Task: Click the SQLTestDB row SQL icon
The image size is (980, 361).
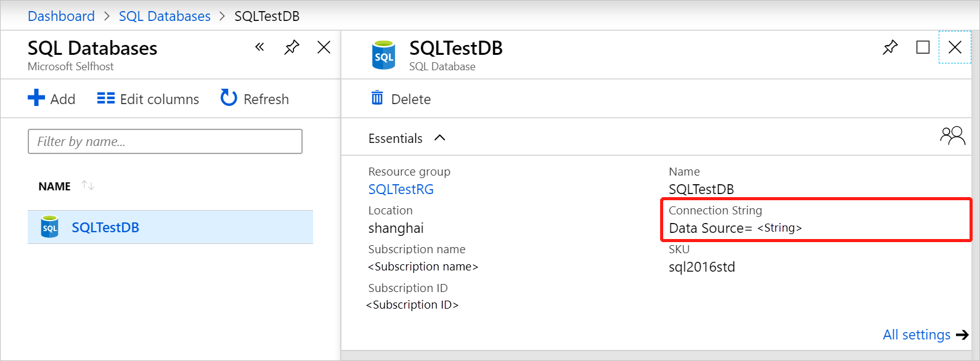Action: pyautogui.click(x=49, y=227)
